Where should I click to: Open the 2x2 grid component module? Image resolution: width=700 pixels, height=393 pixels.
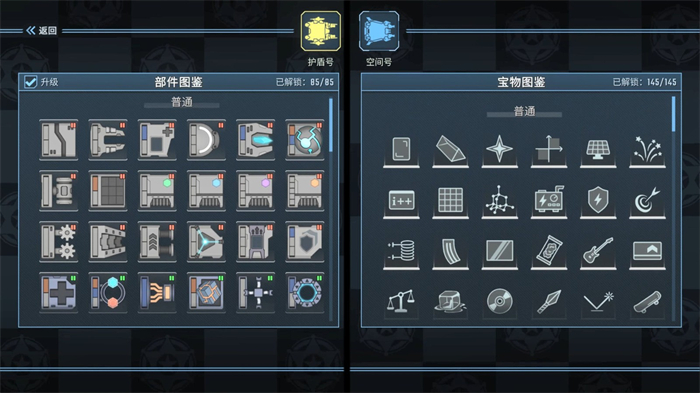pyautogui.click(x=108, y=191)
